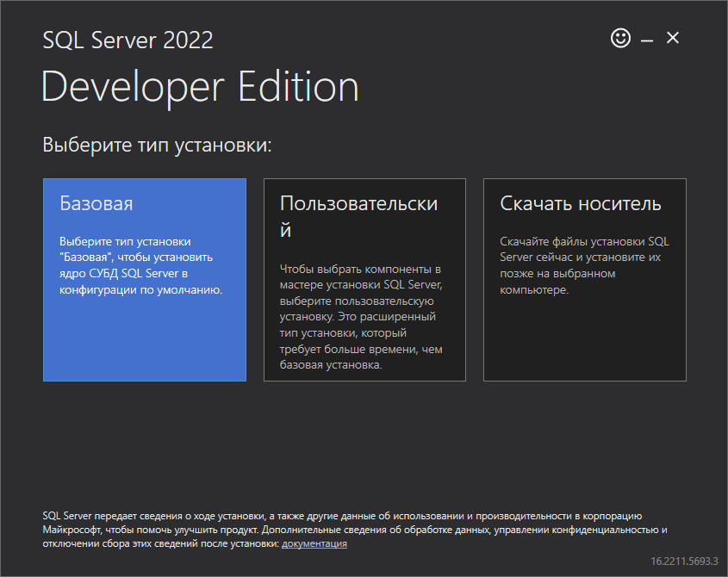Image resolution: width=728 pixels, height=577 pixels.
Task: Click empty lower area of Базовая tile
Action: (144, 344)
